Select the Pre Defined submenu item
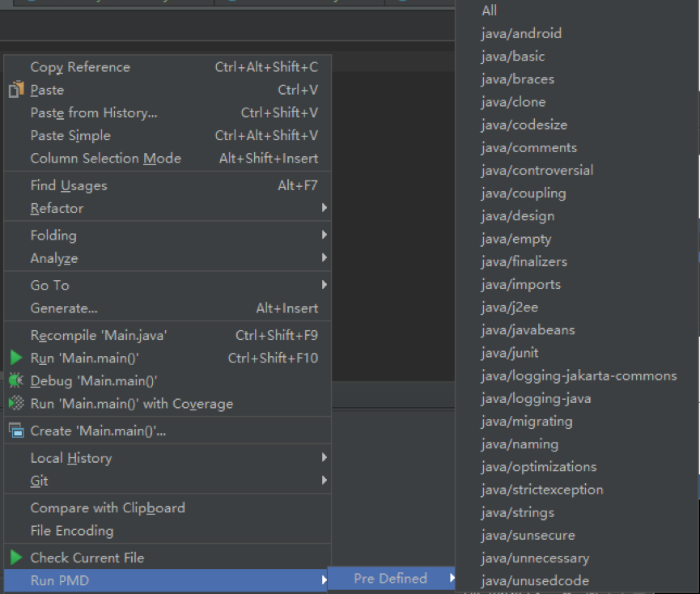The height and width of the screenshot is (594, 700). 392,579
